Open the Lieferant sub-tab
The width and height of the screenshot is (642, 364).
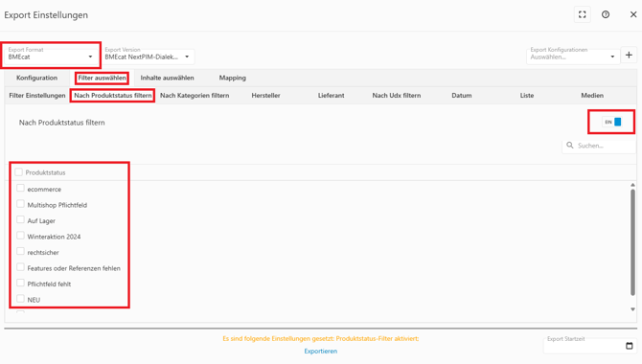[x=331, y=96]
